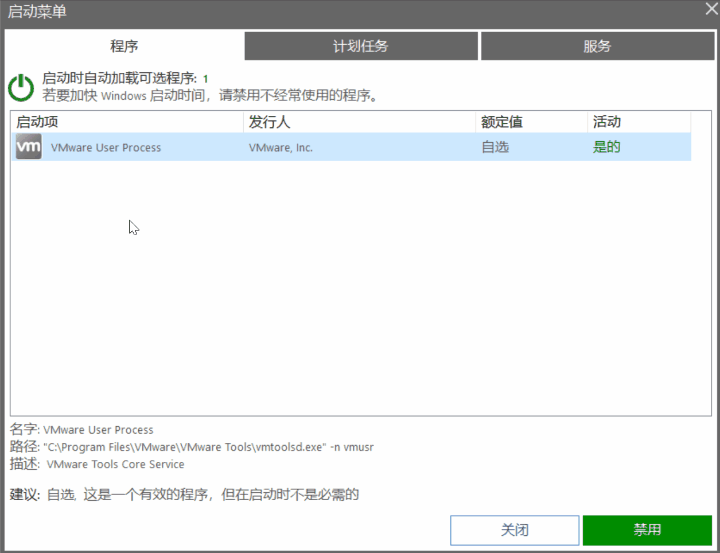The width and height of the screenshot is (720, 553).
Task: Click the VMware vm icon
Action: tap(28, 147)
